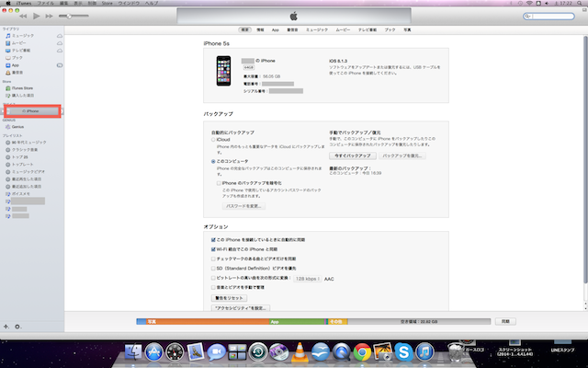This screenshot has width=588, height=368.
Task: Open the add playlist plus menu
Action: (x=6, y=327)
